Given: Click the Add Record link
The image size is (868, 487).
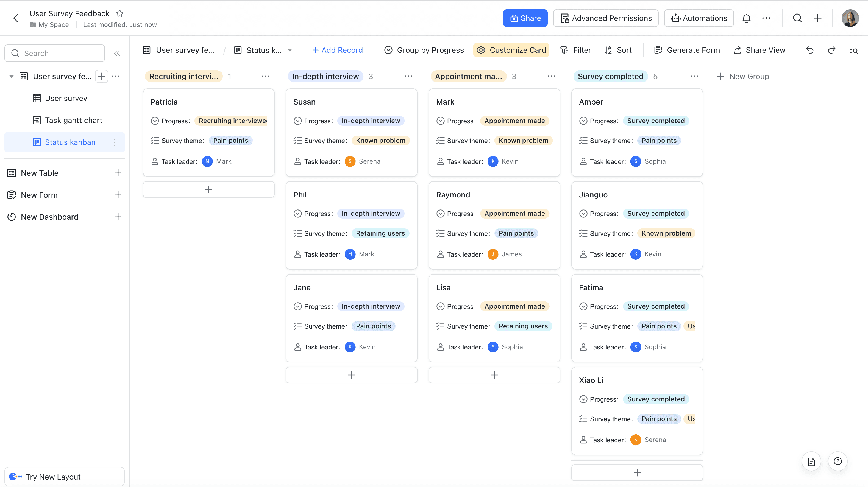Looking at the screenshot, I should pos(337,50).
